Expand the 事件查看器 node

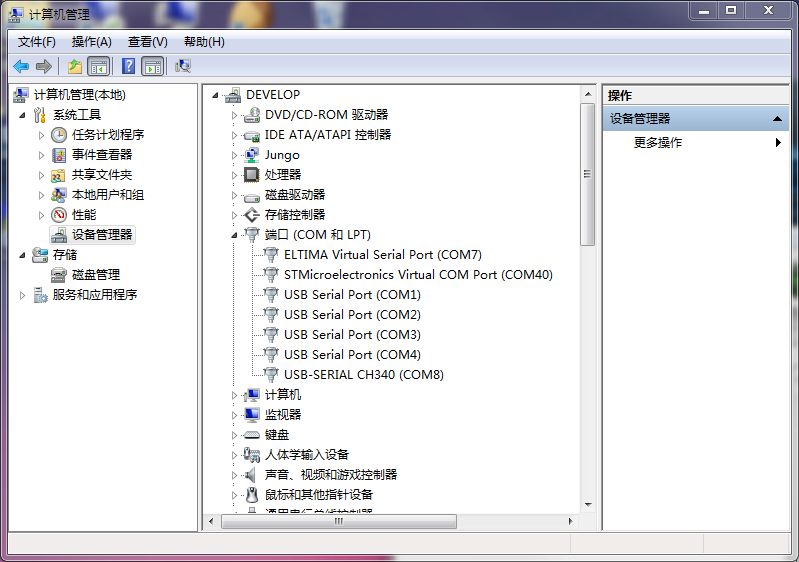[x=41, y=155]
